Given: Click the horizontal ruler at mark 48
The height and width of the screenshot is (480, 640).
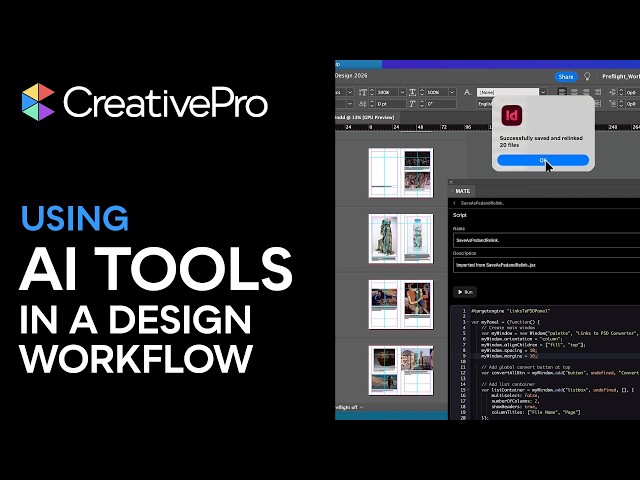Looking at the screenshot, I should pos(420,127).
